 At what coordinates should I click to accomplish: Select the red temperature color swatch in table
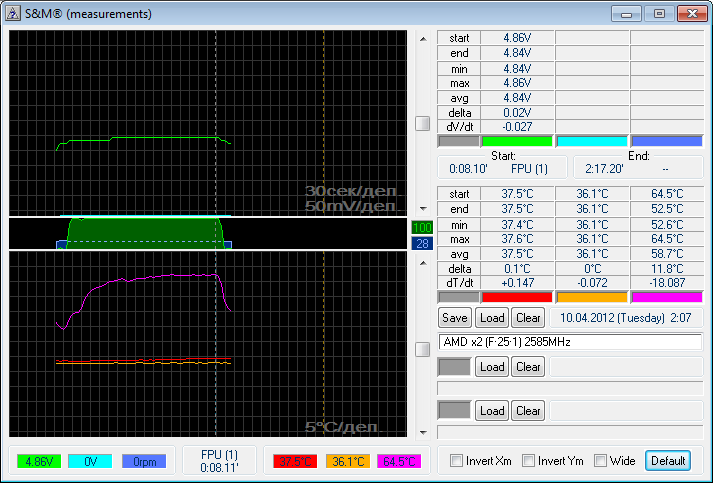pos(517,297)
